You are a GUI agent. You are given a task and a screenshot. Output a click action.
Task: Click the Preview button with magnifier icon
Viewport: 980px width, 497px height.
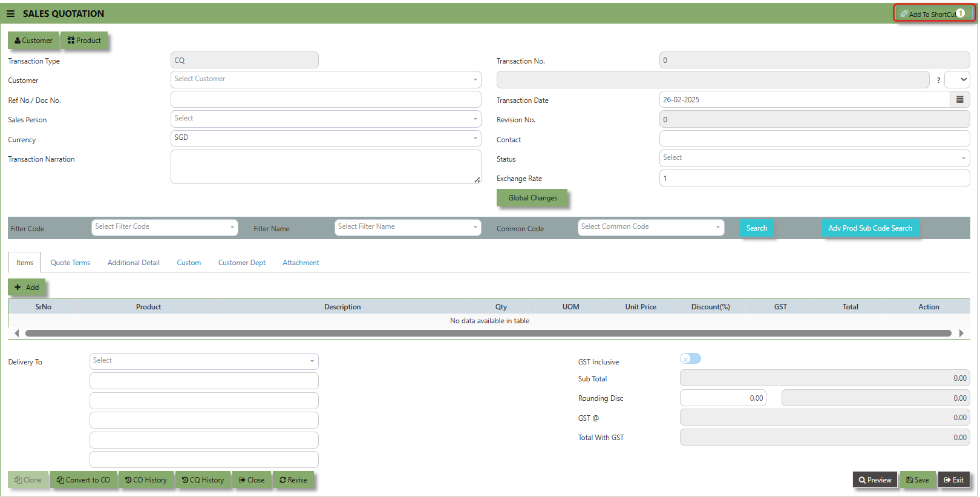click(x=875, y=480)
